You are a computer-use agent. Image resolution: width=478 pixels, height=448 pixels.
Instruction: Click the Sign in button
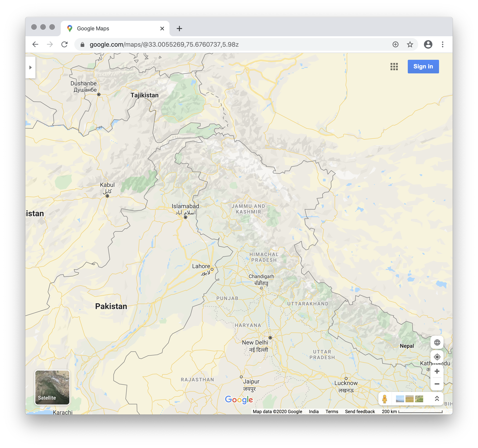(x=423, y=67)
